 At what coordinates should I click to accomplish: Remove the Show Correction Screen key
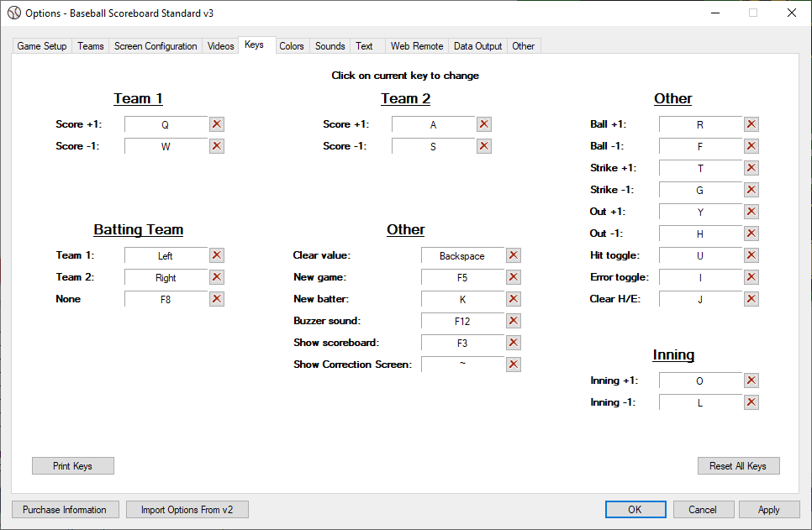point(514,365)
